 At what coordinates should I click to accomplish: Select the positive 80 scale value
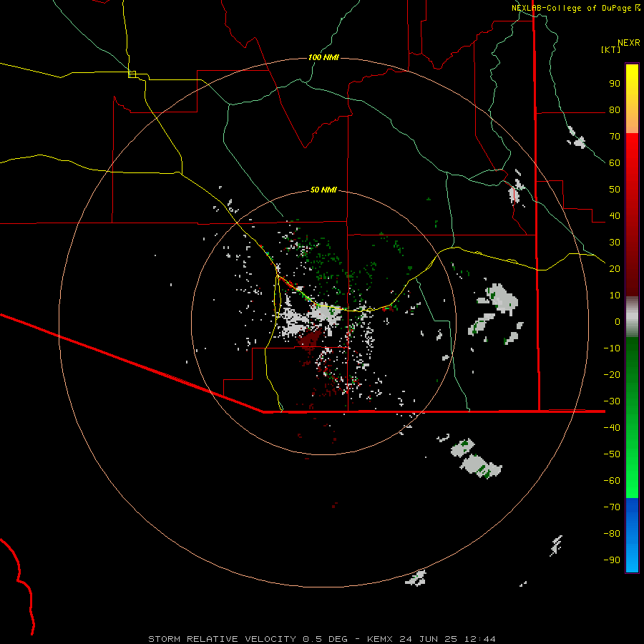click(x=615, y=110)
